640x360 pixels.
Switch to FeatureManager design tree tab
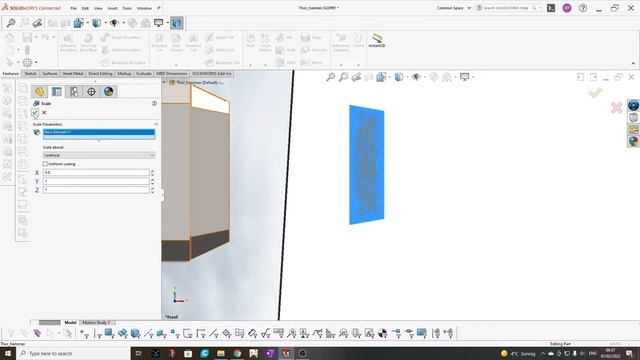40,91
